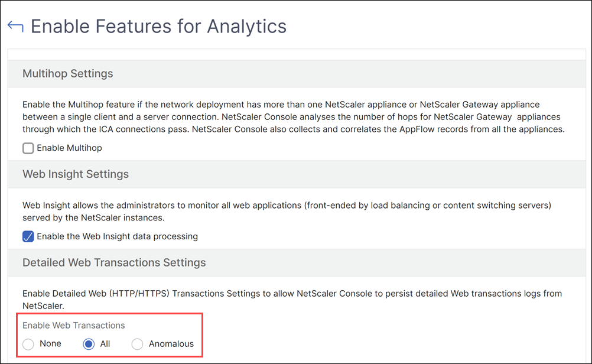Click the Detailed Web Transactions Settings header

pos(297,262)
